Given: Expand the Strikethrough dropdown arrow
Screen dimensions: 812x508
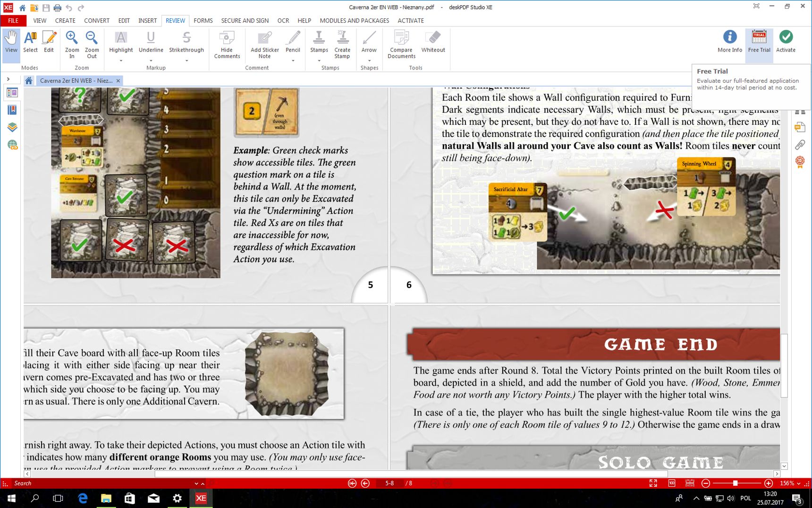Looking at the screenshot, I should pos(186,60).
